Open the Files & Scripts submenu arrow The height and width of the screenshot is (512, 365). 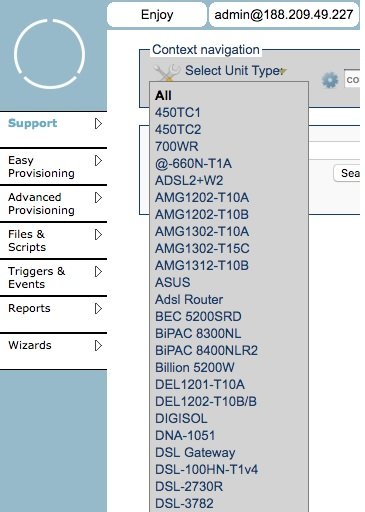(x=98, y=235)
